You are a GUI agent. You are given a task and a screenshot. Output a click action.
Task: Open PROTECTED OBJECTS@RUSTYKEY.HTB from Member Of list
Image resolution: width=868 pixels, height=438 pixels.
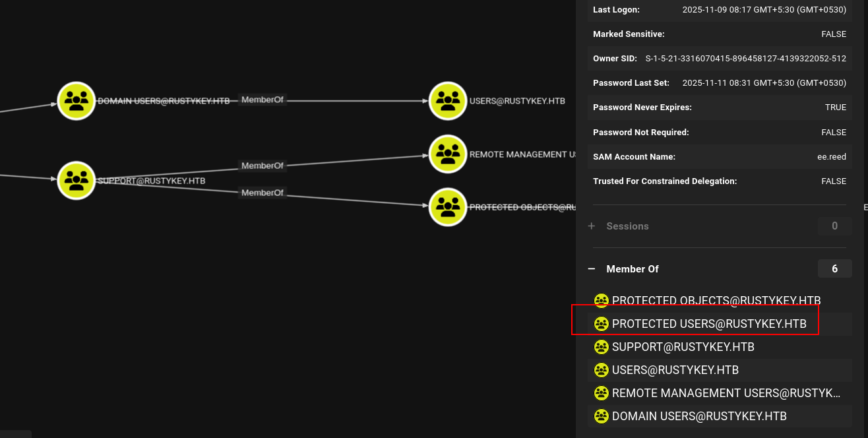point(716,301)
